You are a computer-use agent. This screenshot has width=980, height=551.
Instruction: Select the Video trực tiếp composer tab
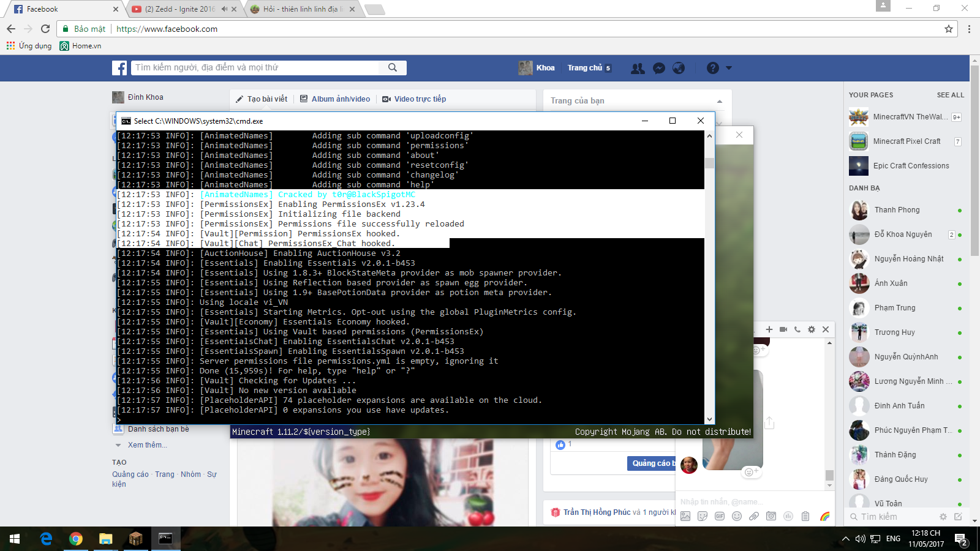pos(414,99)
